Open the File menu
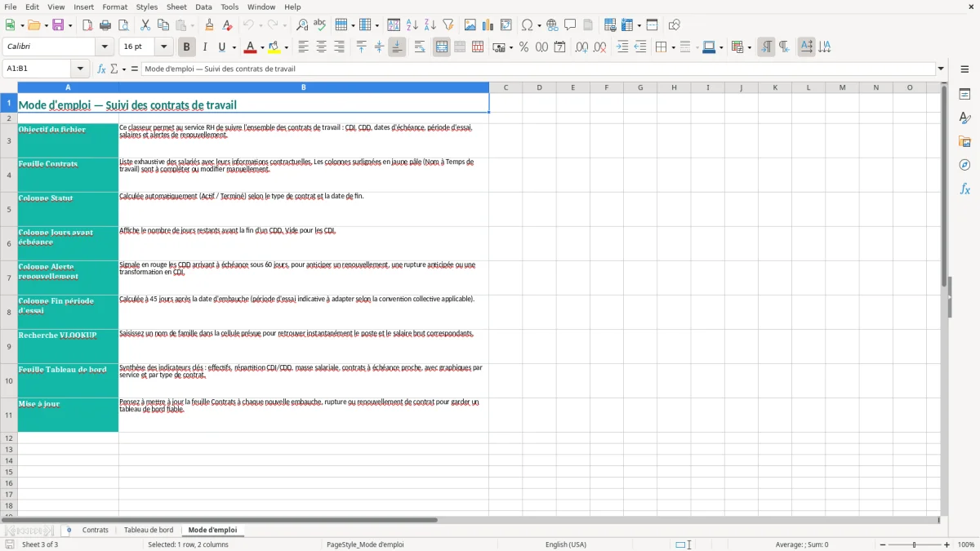The image size is (980, 551). [x=11, y=7]
